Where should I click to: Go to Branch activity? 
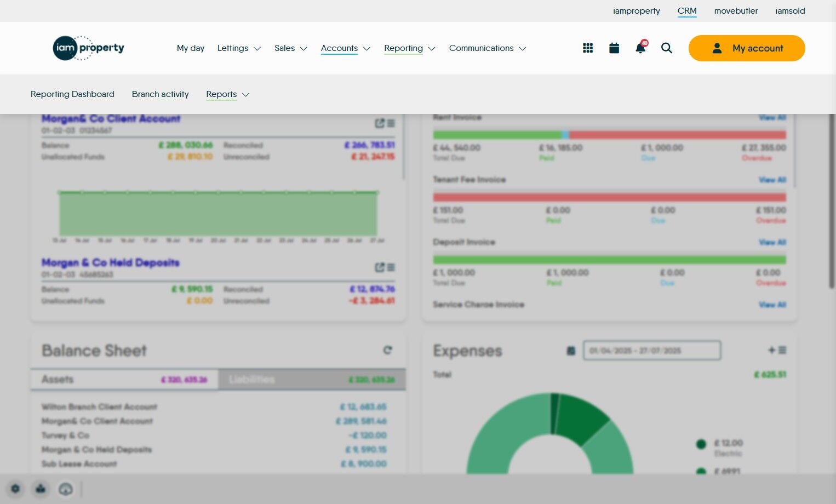pyautogui.click(x=161, y=94)
